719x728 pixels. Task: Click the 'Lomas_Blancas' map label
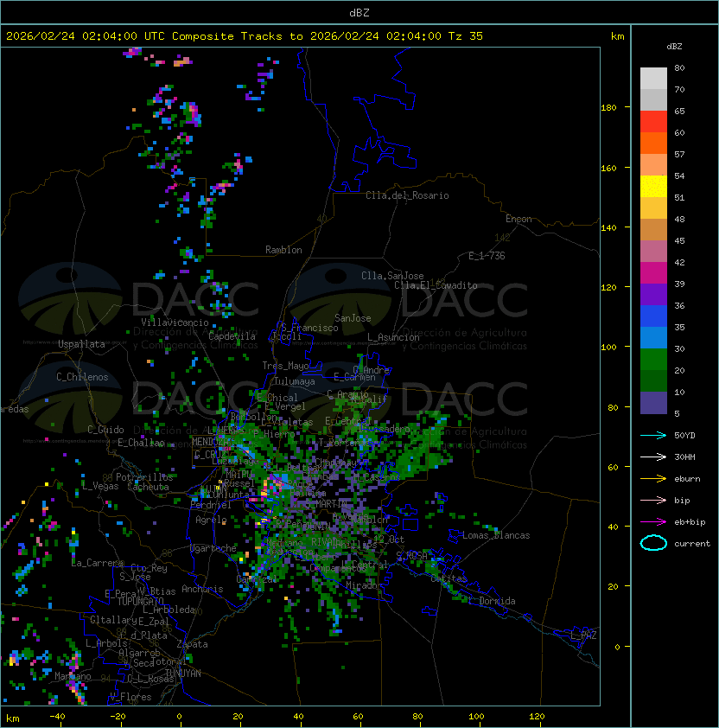click(x=496, y=535)
